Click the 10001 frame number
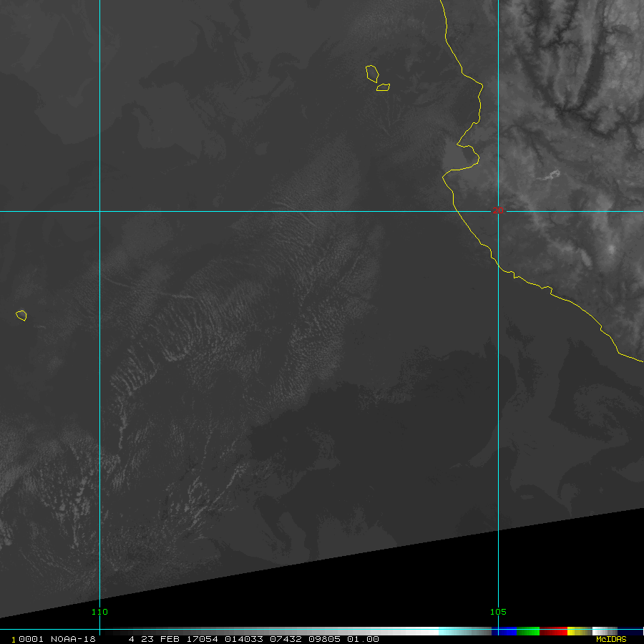Screen dimensions: 644x644 (x=26, y=639)
